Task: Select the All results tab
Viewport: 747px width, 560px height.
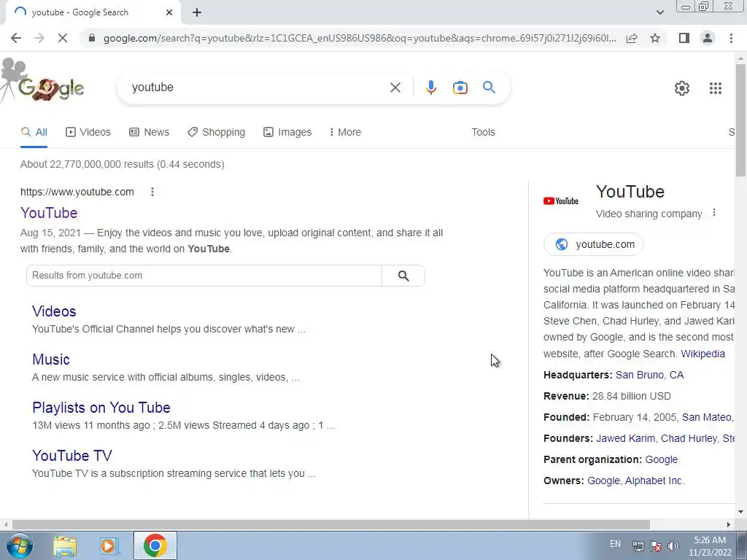Action: (34, 133)
